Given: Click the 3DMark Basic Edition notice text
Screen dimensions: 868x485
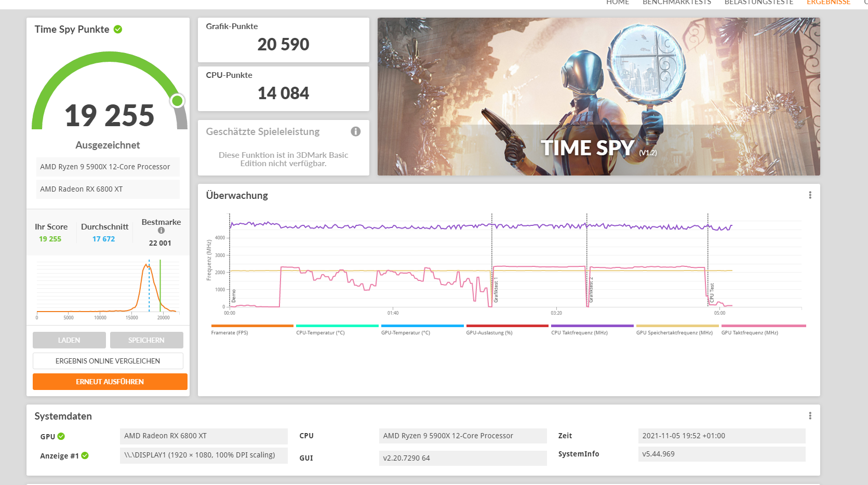Looking at the screenshot, I should coord(284,159).
